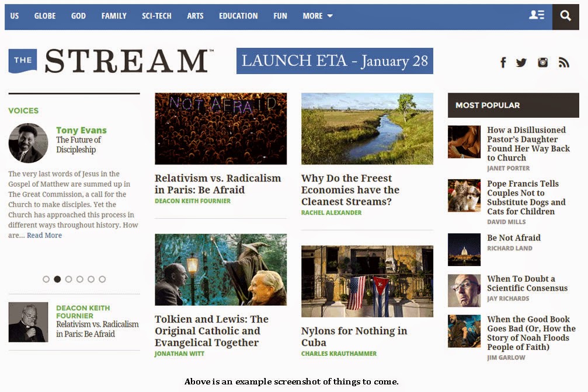Screen dimensions: 588x392
Task: Open Tolkien and Lewis article headline
Action: coord(211,331)
